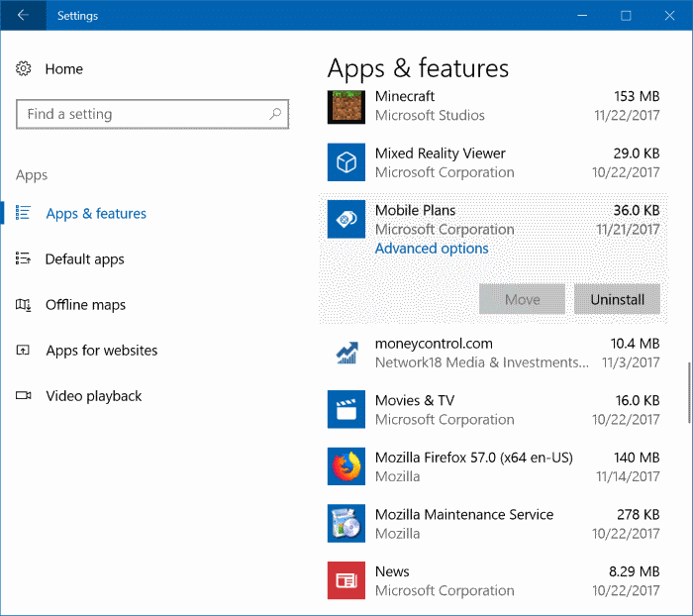Image resolution: width=693 pixels, height=616 pixels.
Task: Click the Mobile Plans app icon
Action: (346, 219)
